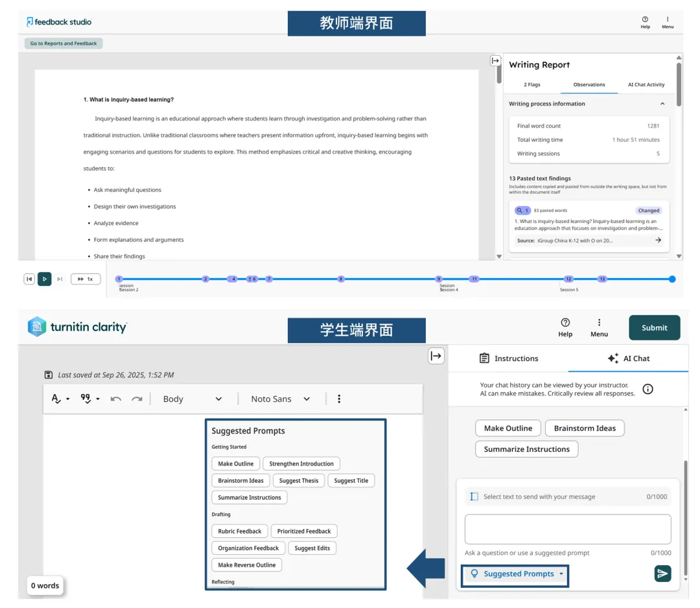
Task: Collapse the Writing Report panel with arrow icon
Action: point(495,60)
